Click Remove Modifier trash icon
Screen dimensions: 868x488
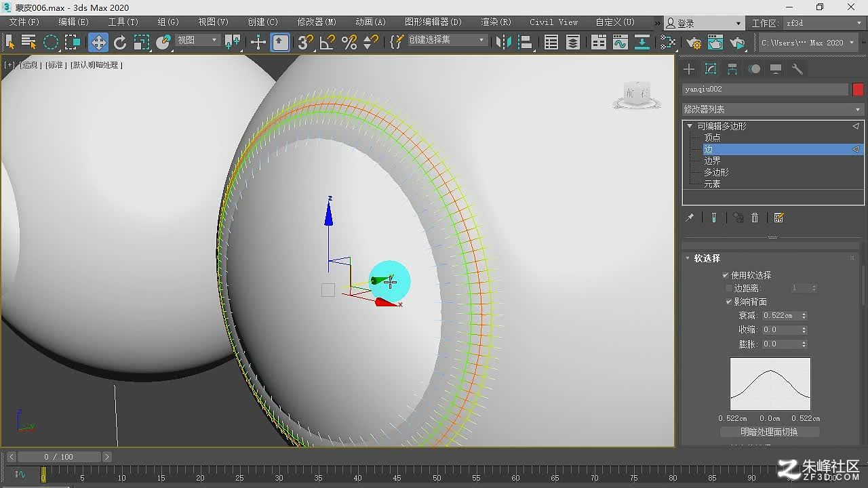[x=755, y=218]
